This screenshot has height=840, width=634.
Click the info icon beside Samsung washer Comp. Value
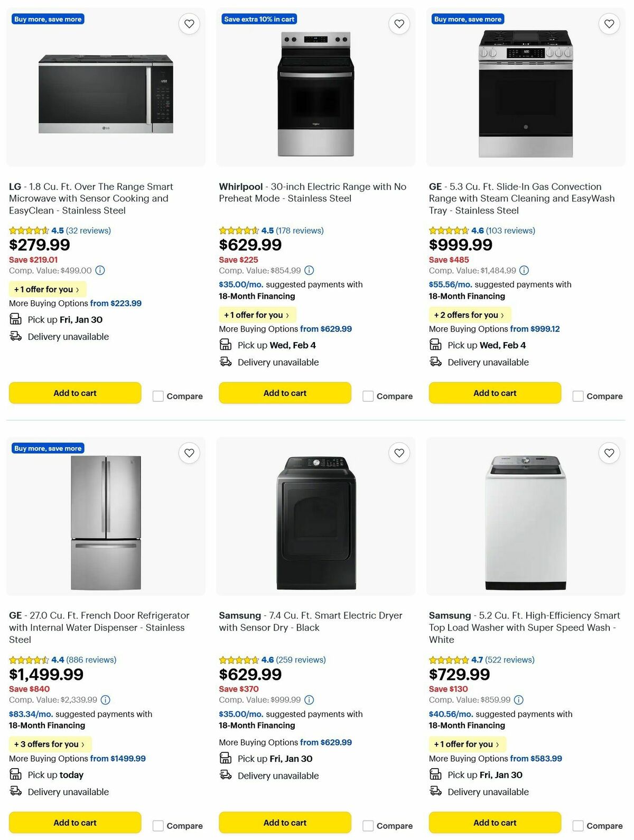pos(519,700)
